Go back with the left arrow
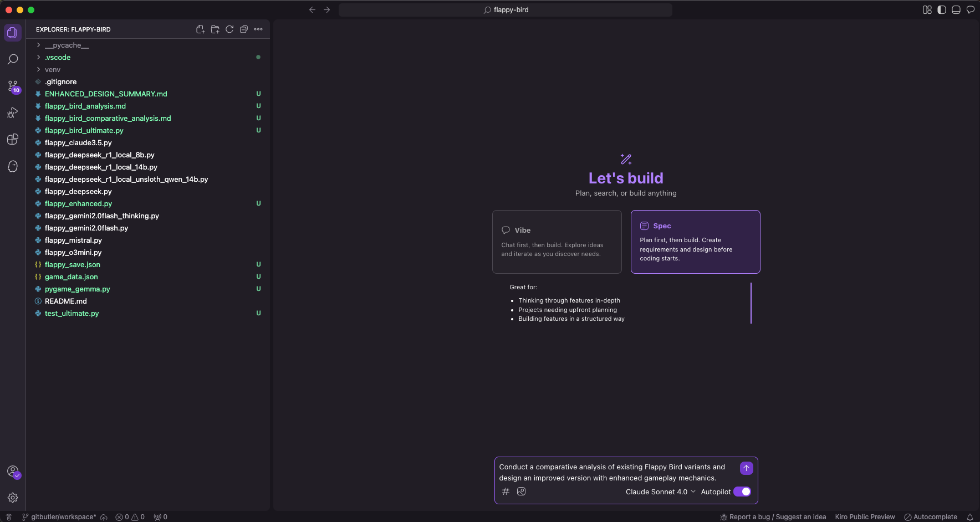The height and width of the screenshot is (522, 980). click(x=312, y=10)
